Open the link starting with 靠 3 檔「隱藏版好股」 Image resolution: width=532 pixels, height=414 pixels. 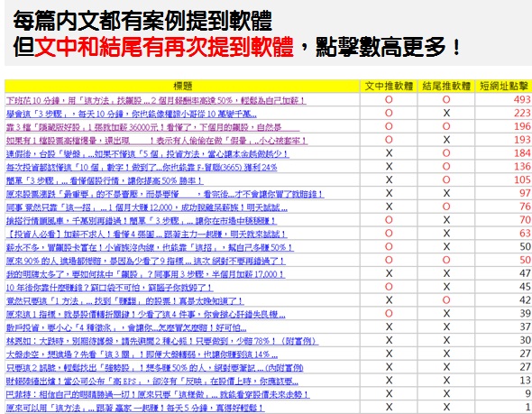point(152,127)
